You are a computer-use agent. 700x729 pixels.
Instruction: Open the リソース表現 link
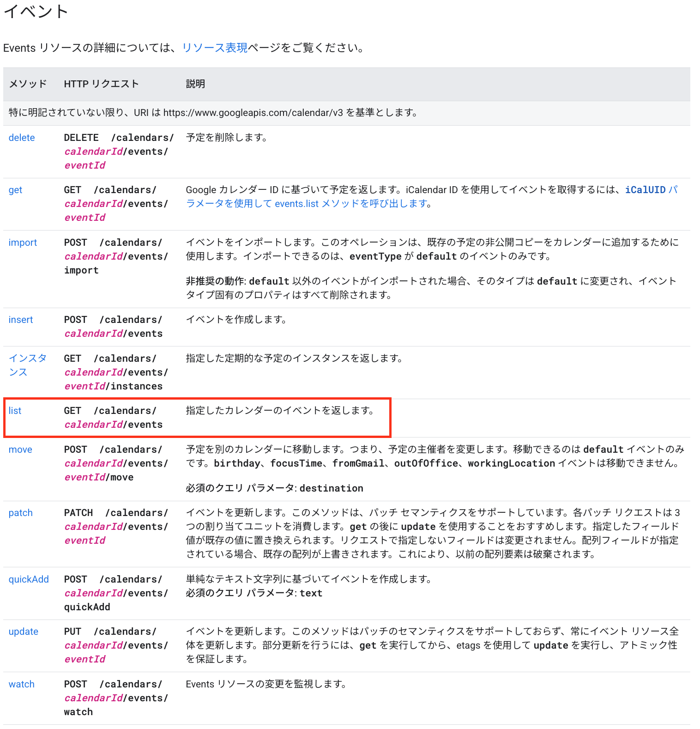(215, 48)
